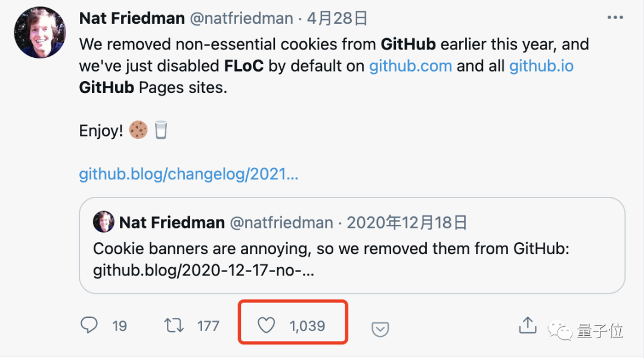Open the github.com link

pos(410,66)
